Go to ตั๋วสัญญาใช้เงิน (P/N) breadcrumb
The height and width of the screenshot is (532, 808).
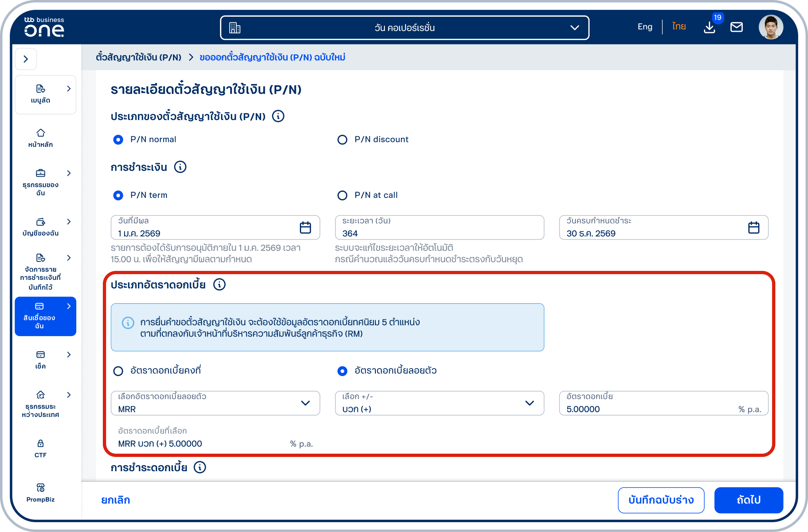(x=138, y=58)
